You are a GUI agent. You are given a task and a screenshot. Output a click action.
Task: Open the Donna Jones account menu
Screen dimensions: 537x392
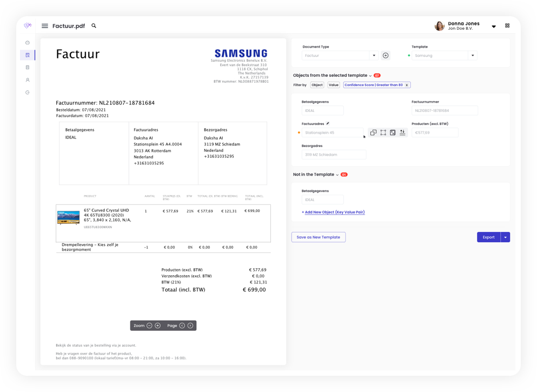(493, 26)
